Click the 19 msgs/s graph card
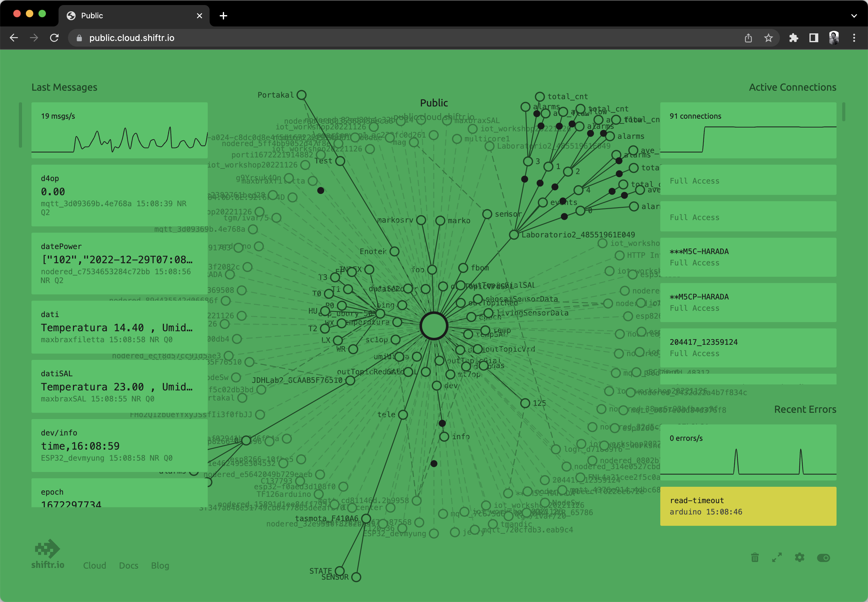The width and height of the screenshot is (868, 602). tap(120, 130)
